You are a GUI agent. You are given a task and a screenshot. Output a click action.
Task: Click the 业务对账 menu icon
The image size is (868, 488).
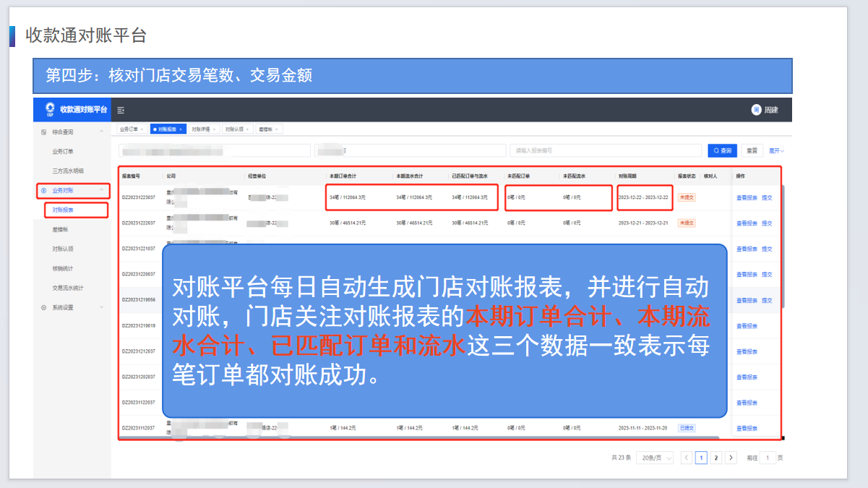tap(44, 190)
